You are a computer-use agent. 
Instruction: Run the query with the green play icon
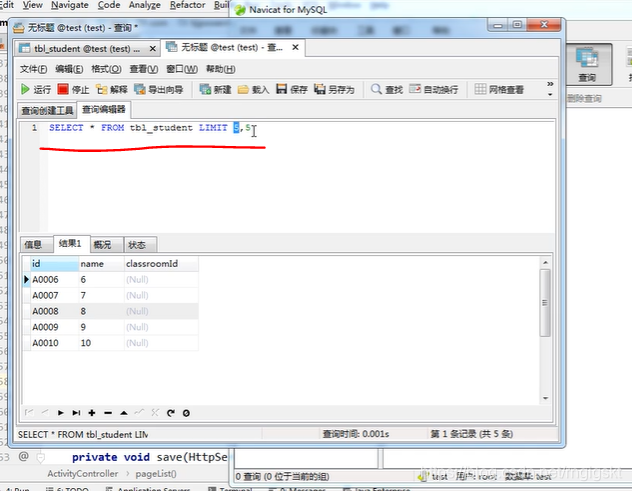(35, 89)
